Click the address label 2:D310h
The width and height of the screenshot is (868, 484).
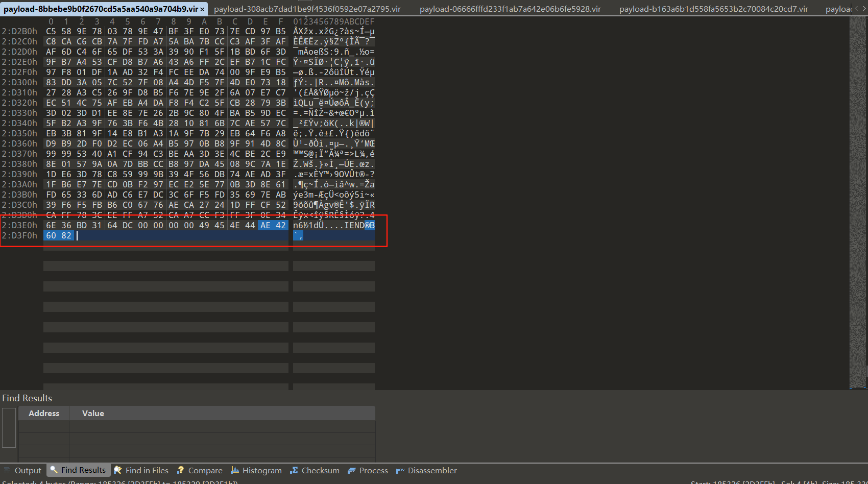click(19, 92)
